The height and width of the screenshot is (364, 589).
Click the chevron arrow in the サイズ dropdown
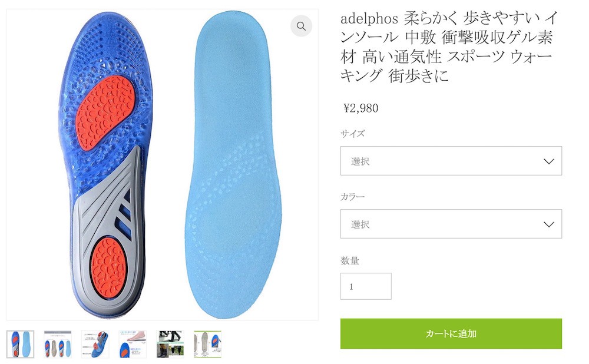pyautogui.click(x=549, y=161)
